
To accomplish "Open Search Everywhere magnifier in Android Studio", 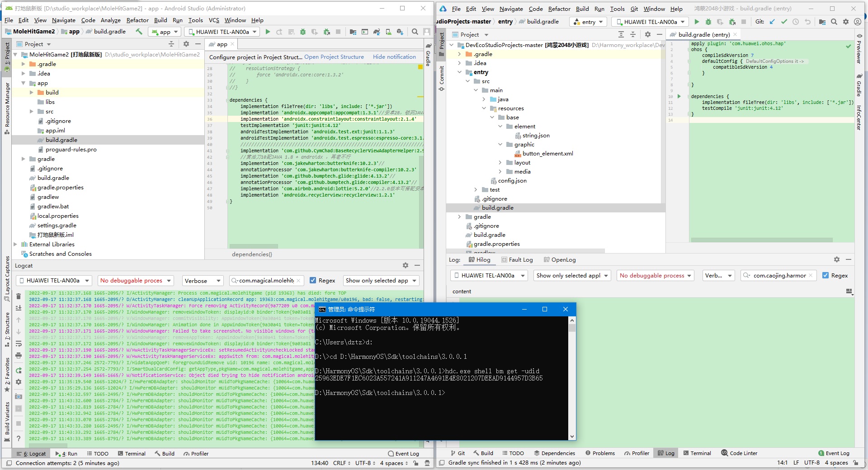I will (x=415, y=32).
